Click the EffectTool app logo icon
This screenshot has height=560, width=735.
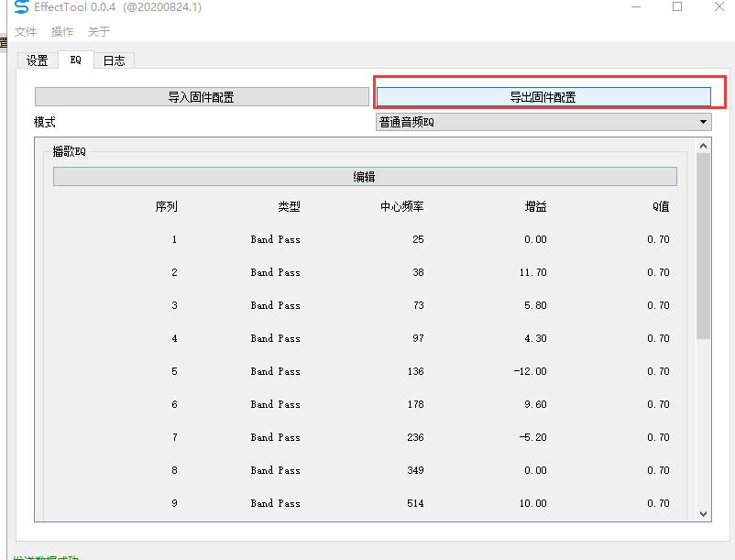coord(21,7)
